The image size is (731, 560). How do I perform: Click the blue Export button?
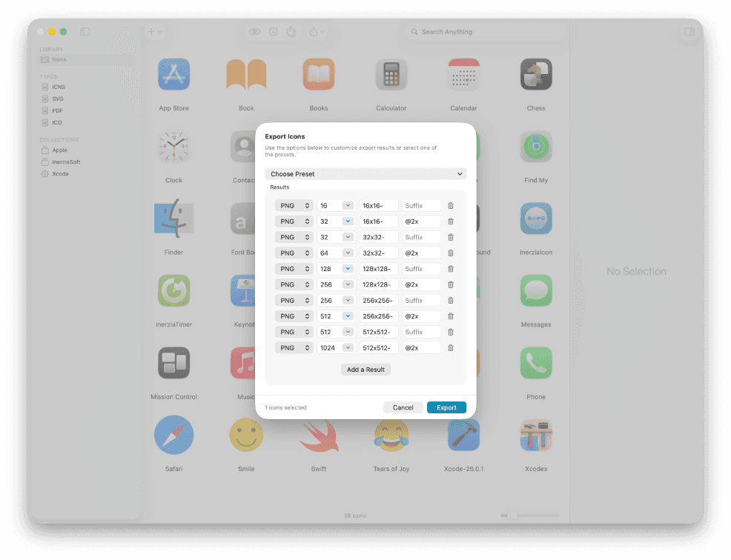446,407
